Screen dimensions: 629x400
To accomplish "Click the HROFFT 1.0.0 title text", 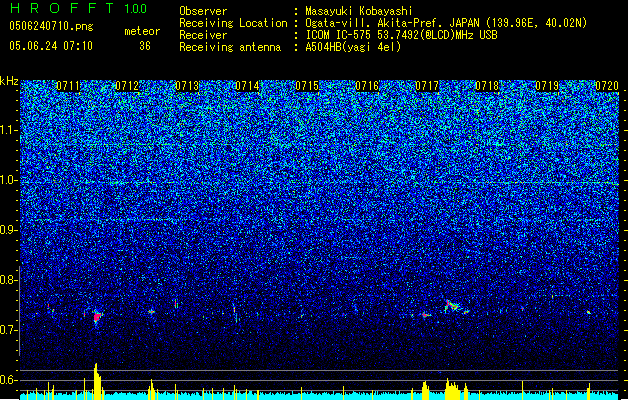I will click(x=78, y=8).
